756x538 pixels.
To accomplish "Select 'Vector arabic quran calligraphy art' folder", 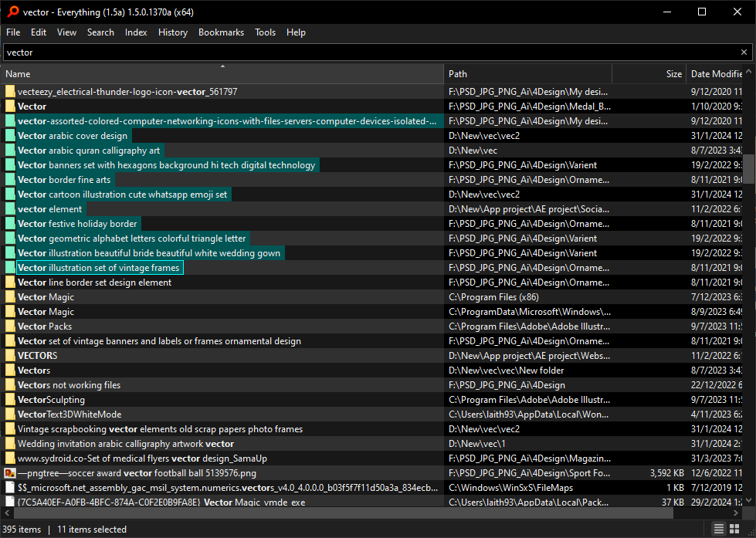I will 89,151.
